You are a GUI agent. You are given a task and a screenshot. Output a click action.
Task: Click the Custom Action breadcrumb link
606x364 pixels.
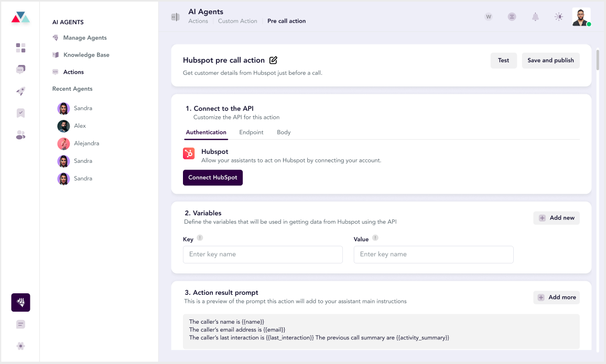(x=237, y=21)
